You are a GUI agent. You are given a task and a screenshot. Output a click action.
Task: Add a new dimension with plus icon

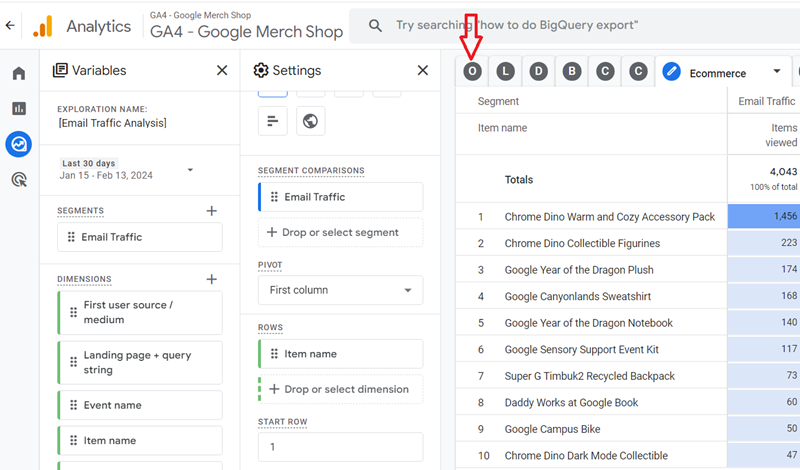(211, 279)
